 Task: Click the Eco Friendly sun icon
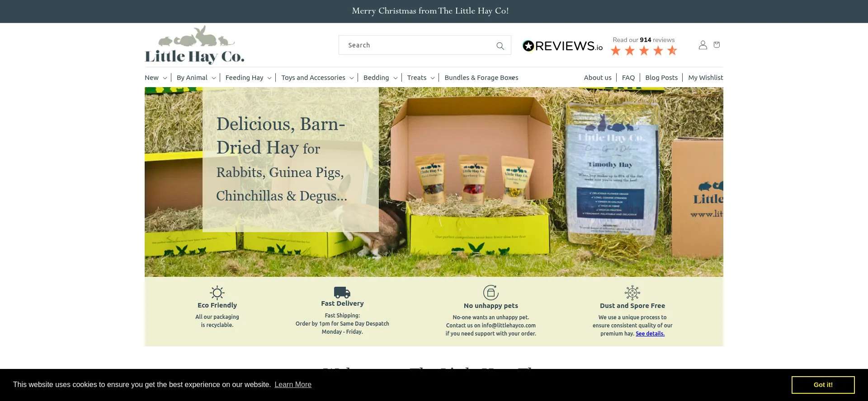point(217,293)
